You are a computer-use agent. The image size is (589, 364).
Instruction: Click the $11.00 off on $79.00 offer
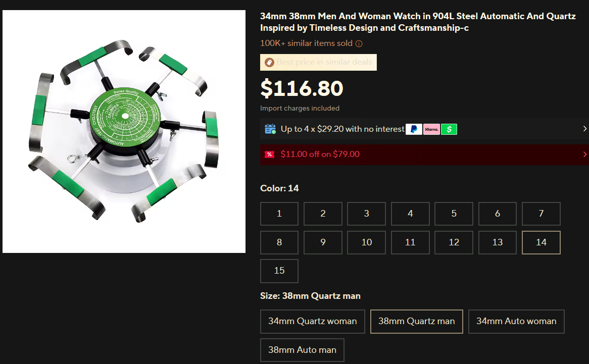click(320, 154)
